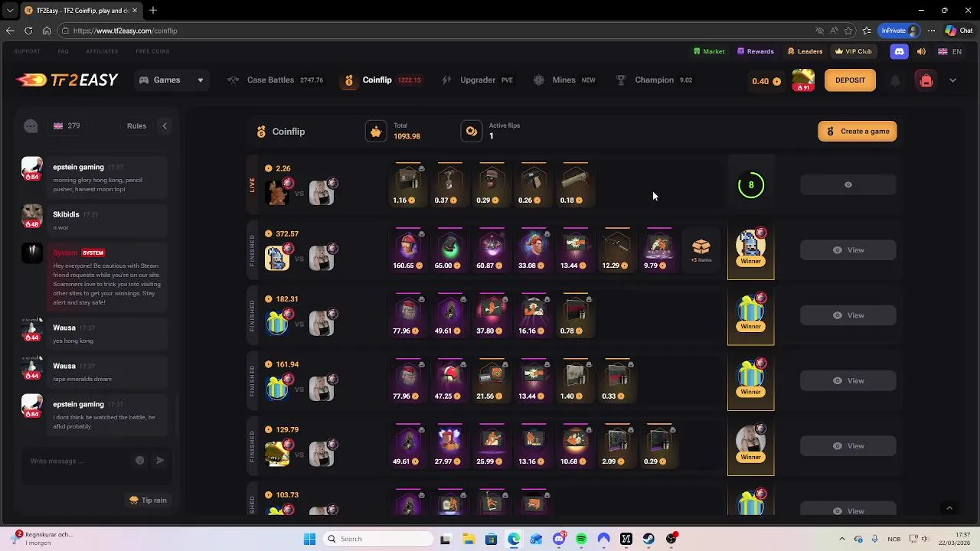Open the AFFILIATES link
Viewport: 980px width, 551px height.
tap(102, 51)
